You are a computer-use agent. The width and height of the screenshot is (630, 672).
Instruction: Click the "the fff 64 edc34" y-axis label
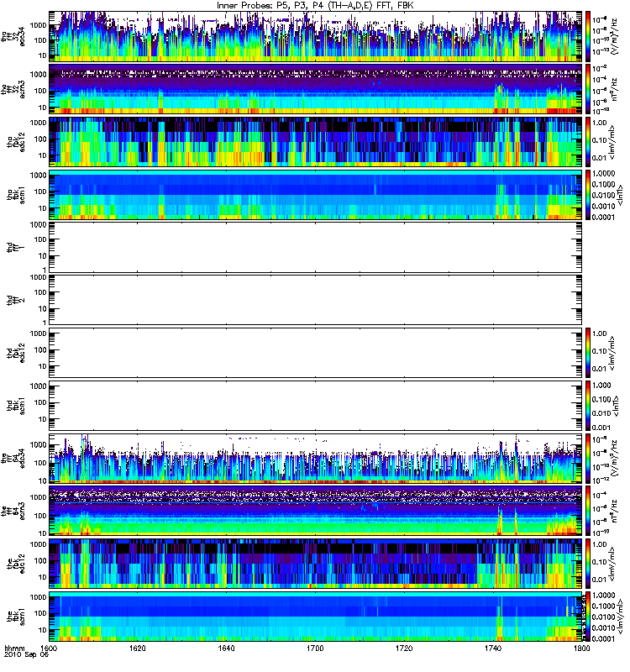[13, 458]
